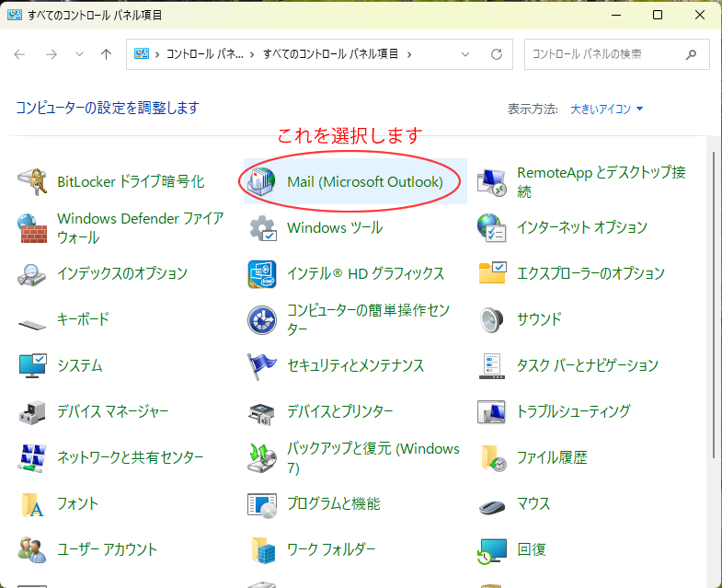This screenshot has width=722, height=588.
Task: Open the インターネット オプション link
Action: click(x=581, y=227)
